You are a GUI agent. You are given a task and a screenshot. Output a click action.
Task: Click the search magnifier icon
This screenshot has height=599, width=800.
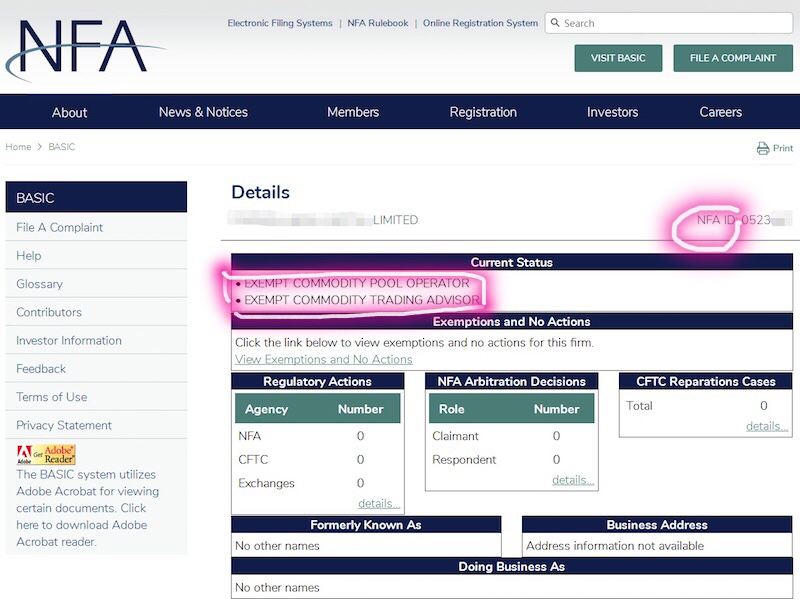pos(555,23)
